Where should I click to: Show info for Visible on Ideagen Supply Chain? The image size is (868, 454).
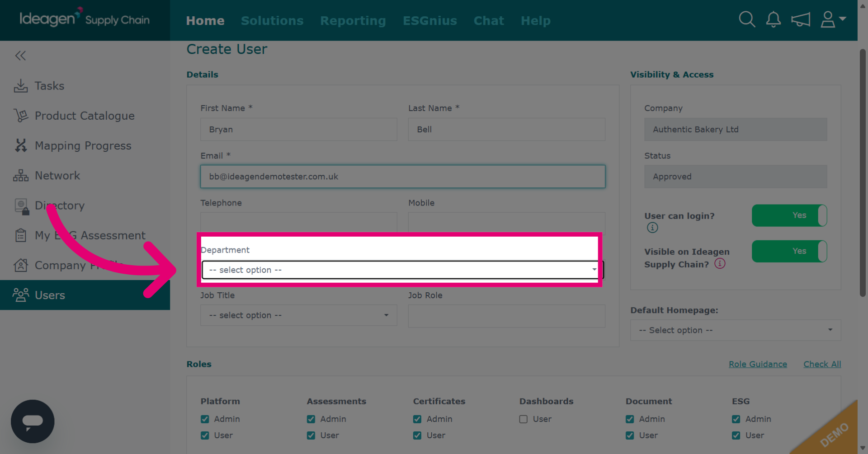720,263
